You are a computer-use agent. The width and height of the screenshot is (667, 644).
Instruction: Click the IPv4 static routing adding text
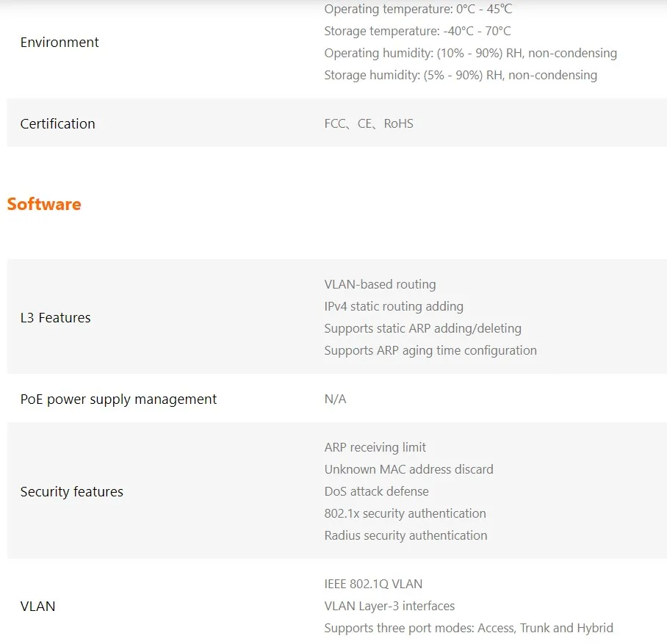click(x=394, y=307)
